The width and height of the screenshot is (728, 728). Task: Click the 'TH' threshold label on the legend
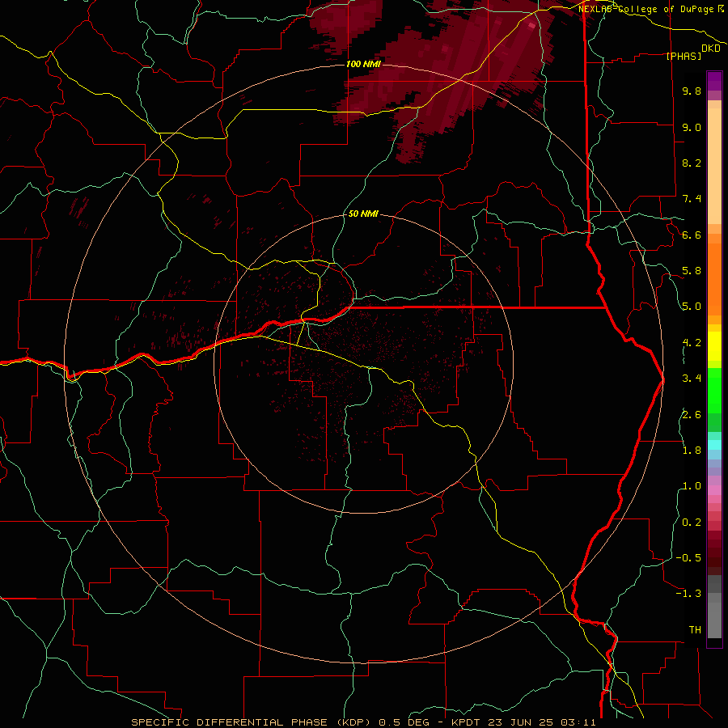(x=695, y=629)
